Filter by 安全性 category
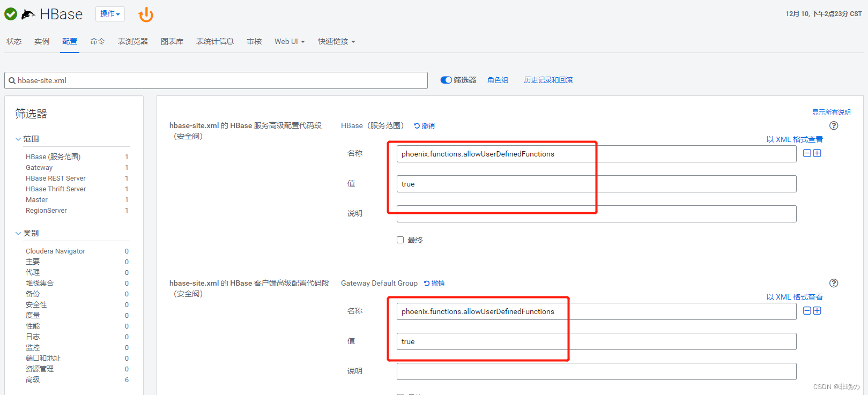Screen dimensions: 868x395 [x=36, y=305]
